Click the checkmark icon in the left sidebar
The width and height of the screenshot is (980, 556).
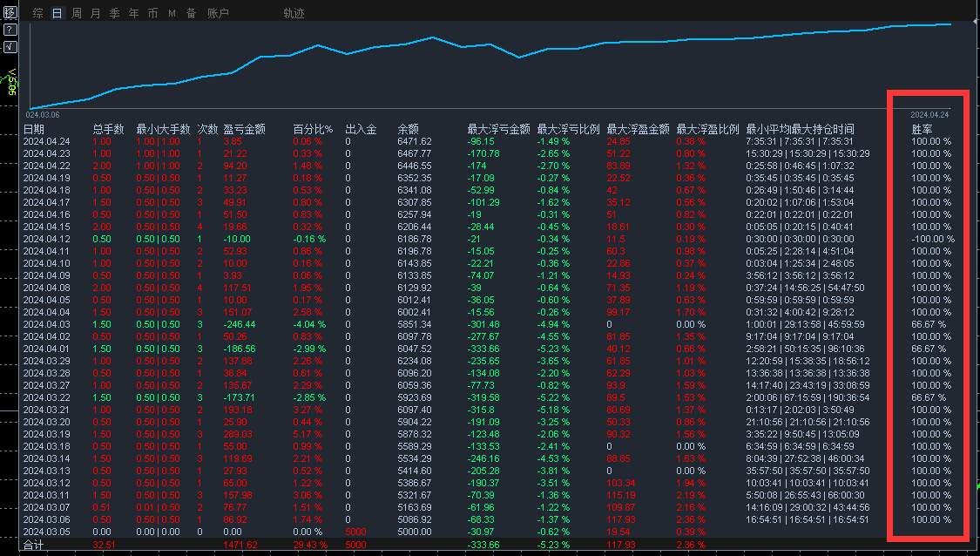[9, 45]
